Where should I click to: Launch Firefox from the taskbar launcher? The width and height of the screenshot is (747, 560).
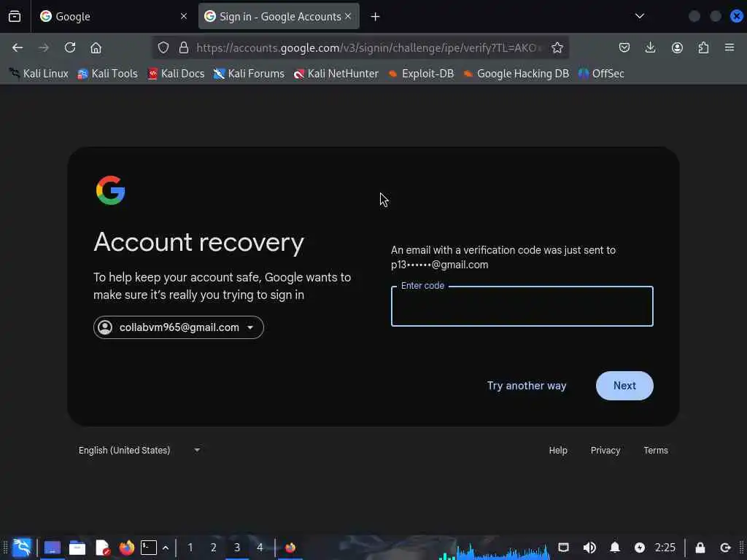click(x=127, y=548)
